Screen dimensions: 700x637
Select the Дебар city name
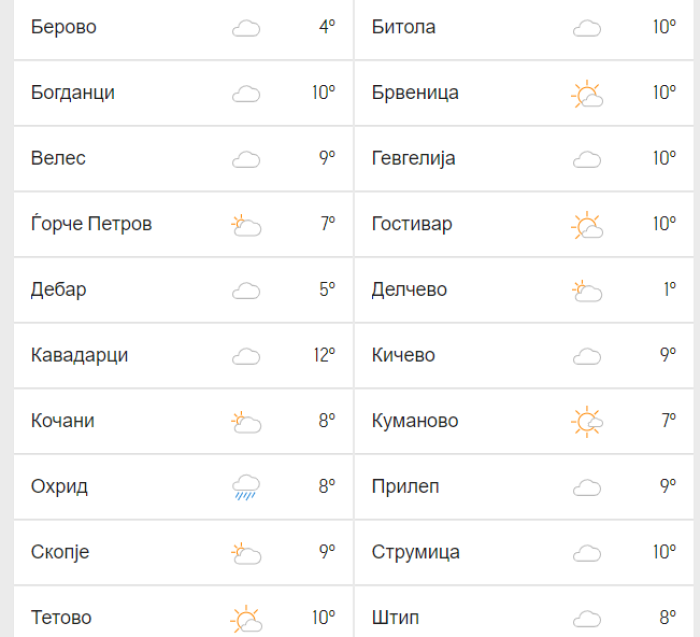click(x=58, y=290)
